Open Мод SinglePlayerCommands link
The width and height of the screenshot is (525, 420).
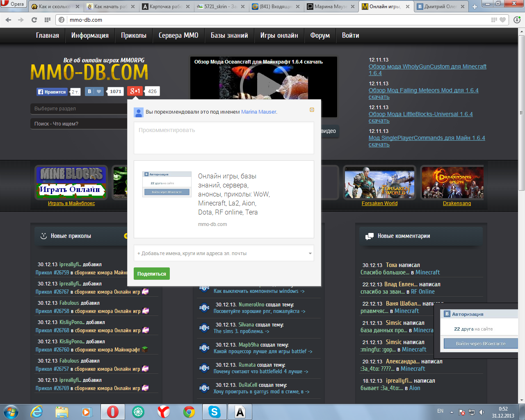pos(427,141)
